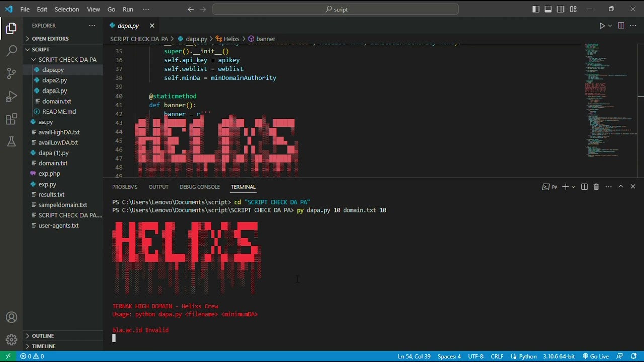Open terminal panel more actions ellipsis
644x362 pixels.
coord(609,187)
